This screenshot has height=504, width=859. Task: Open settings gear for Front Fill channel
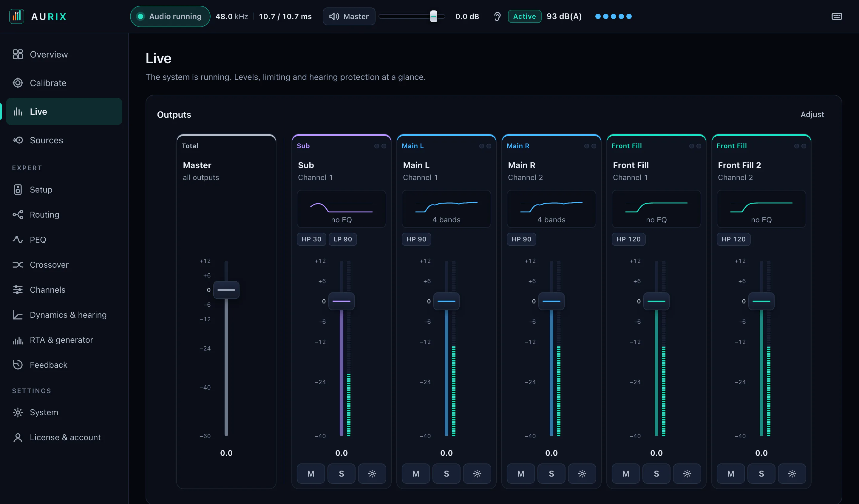pyautogui.click(x=687, y=473)
